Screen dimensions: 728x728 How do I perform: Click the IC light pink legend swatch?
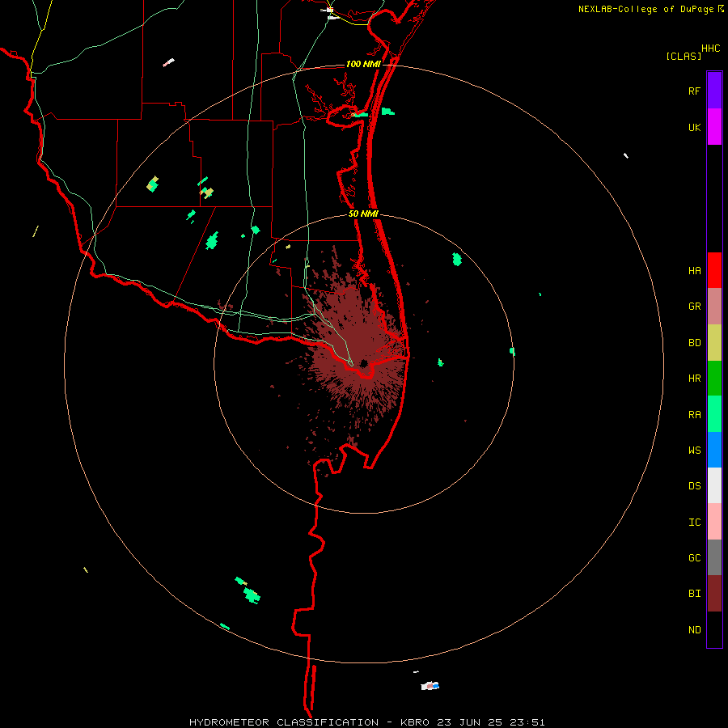[x=714, y=522]
